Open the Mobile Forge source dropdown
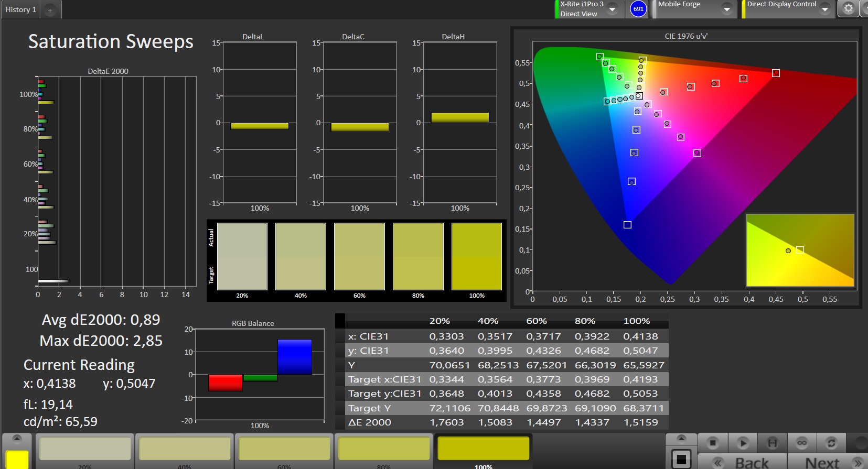868x469 pixels. pyautogui.click(x=727, y=9)
